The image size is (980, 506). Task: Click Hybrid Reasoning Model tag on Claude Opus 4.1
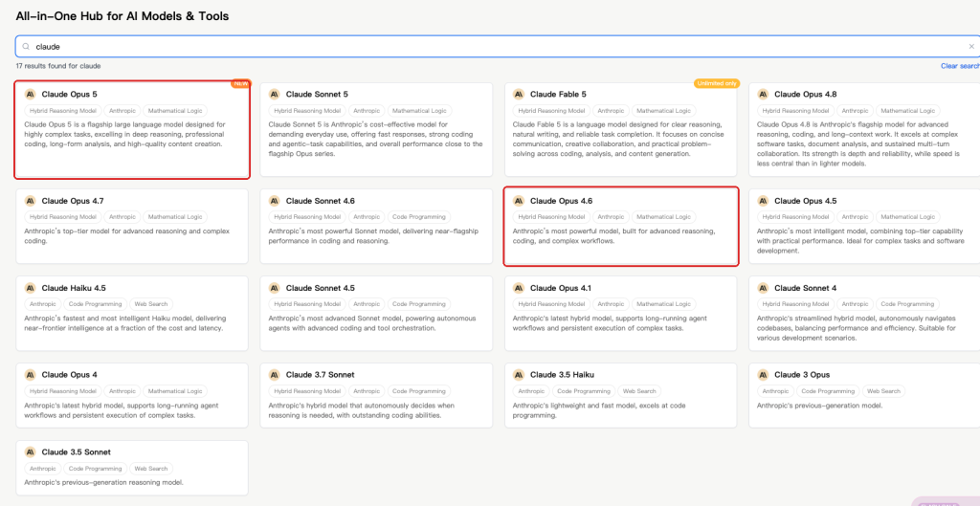551,304
